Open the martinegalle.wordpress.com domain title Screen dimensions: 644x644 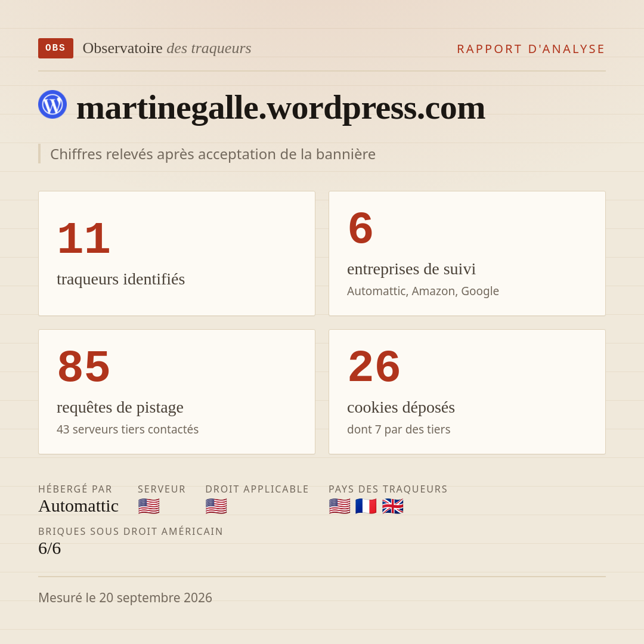(x=281, y=107)
